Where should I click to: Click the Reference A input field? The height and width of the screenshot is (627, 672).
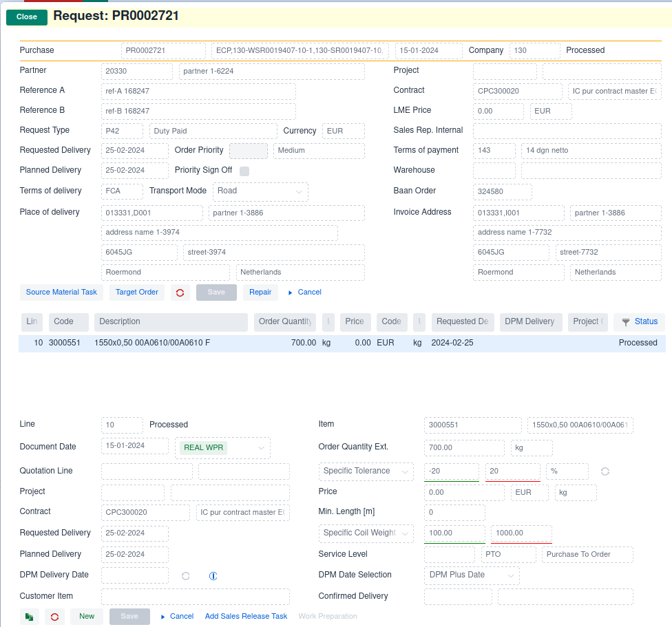[198, 92]
